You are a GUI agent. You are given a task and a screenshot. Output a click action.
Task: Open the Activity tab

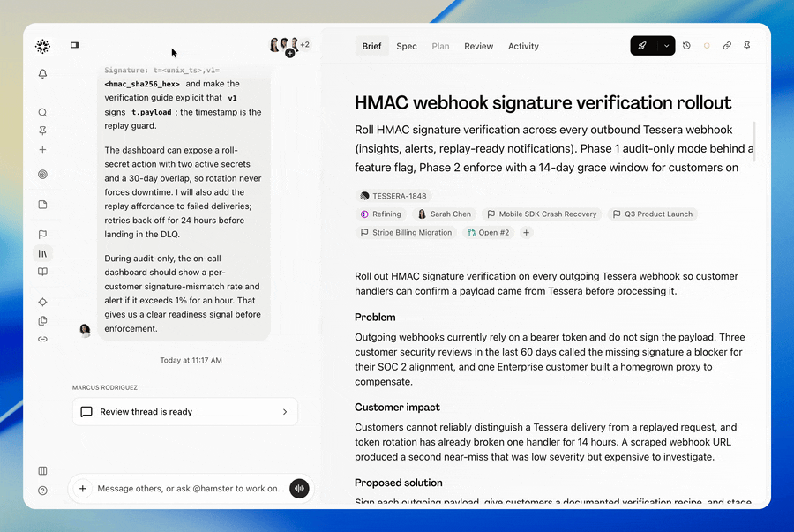tap(523, 46)
